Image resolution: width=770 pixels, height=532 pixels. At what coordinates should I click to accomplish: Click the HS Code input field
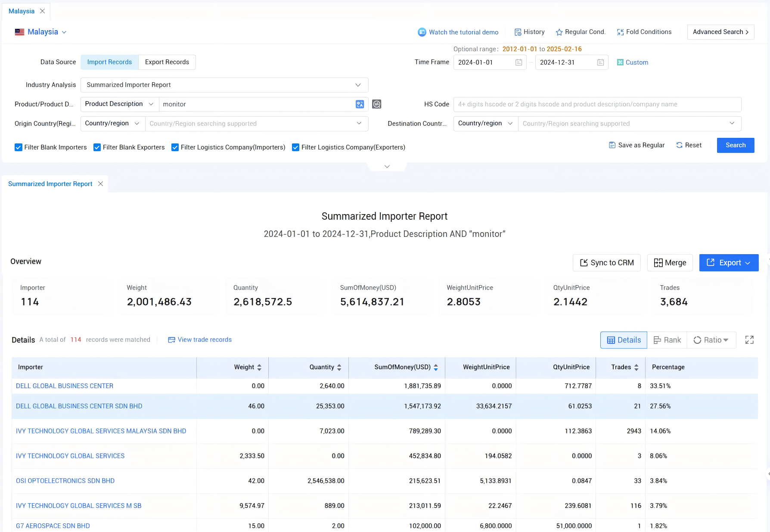(x=597, y=104)
